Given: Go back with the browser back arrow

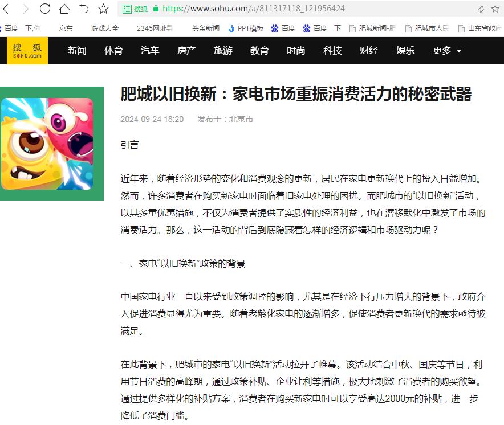Looking at the screenshot, I should tap(6, 9).
